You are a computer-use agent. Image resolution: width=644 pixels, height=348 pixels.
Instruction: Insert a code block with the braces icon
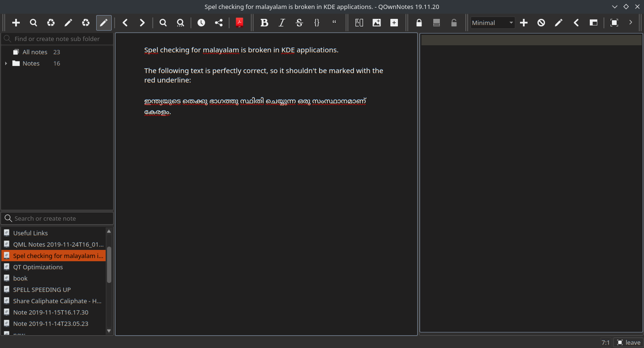[x=317, y=23]
